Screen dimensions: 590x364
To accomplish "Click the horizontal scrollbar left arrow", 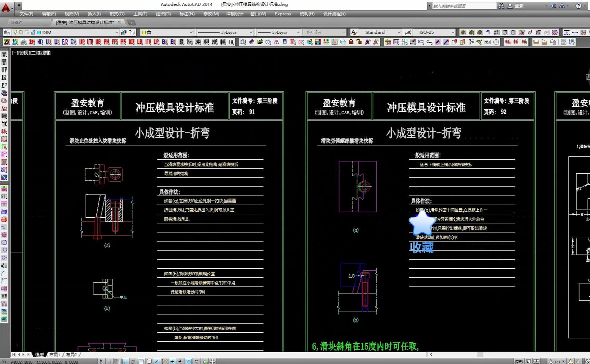I will (x=431, y=355).
